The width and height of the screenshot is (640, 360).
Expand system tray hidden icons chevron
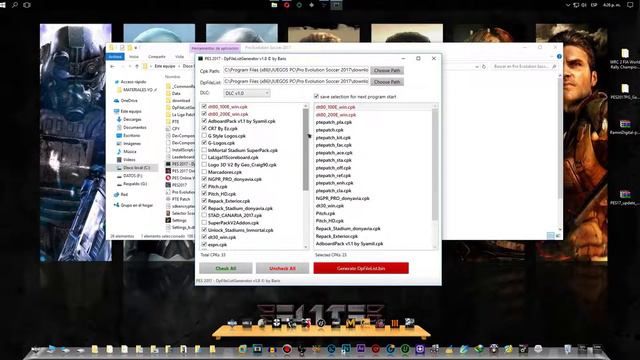pyautogui.click(x=567, y=5)
